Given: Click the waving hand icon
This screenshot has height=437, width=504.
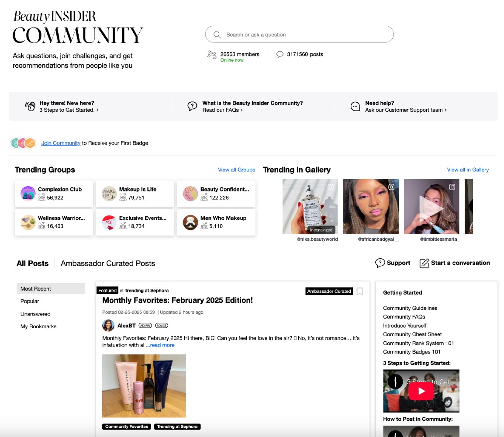Looking at the screenshot, I should (30, 106).
